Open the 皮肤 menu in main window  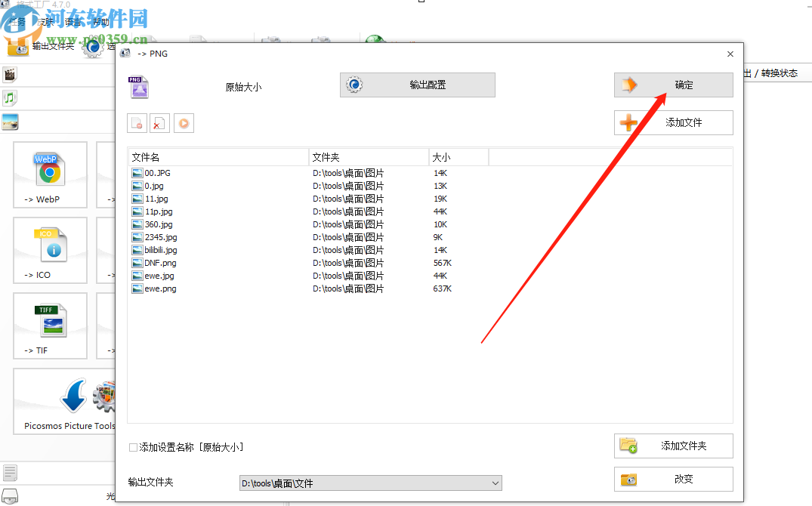(x=45, y=22)
